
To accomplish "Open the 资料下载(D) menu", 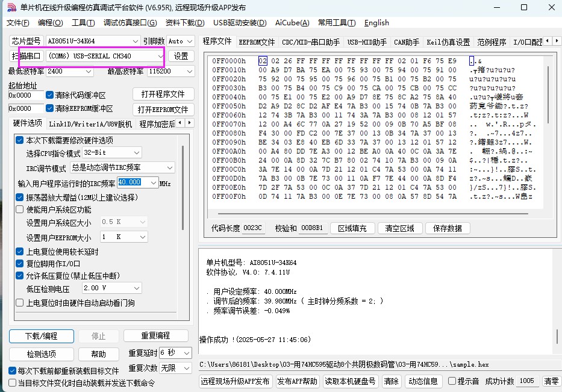I will 185,23.
